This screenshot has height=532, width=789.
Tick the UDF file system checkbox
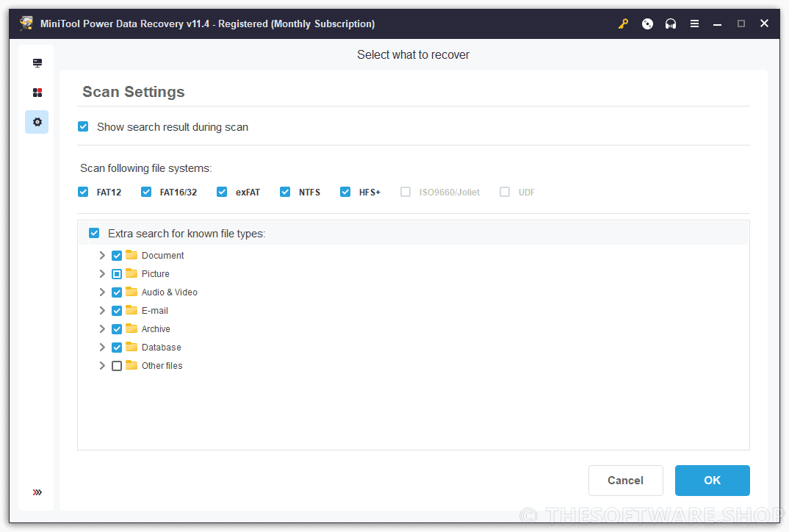coord(505,192)
